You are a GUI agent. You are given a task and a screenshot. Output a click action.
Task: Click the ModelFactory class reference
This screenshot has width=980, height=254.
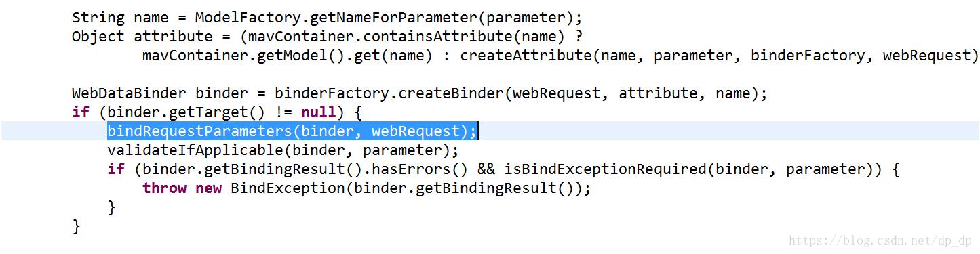click(x=248, y=16)
